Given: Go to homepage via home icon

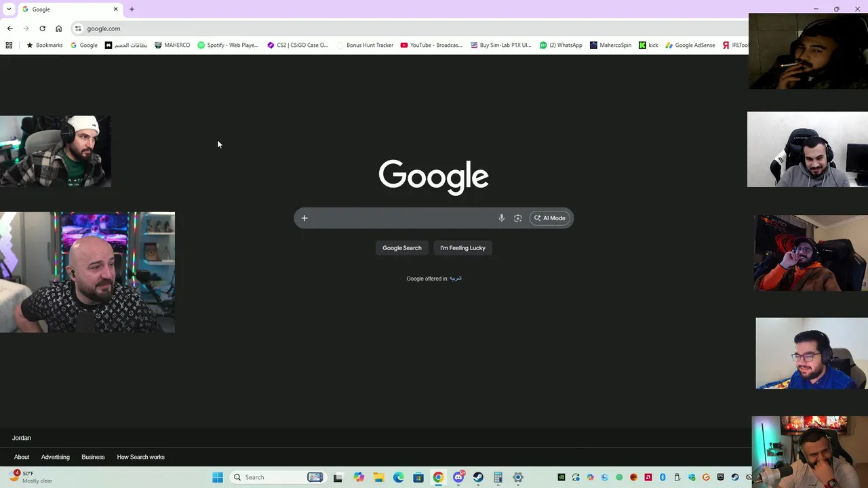Looking at the screenshot, I should 58,28.
